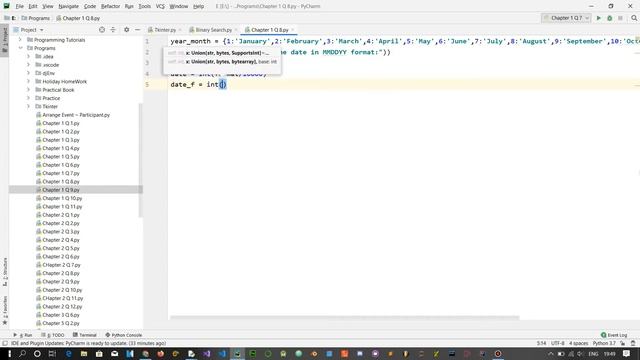This screenshot has height=360, width=640.
Task: Click the inspector icon at status bar end
Action: pos(633,343)
